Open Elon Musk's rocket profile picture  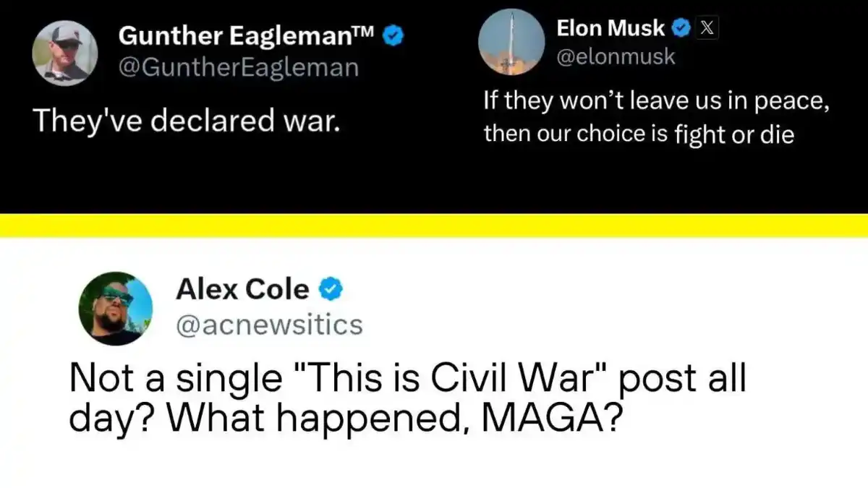(512, 42)
